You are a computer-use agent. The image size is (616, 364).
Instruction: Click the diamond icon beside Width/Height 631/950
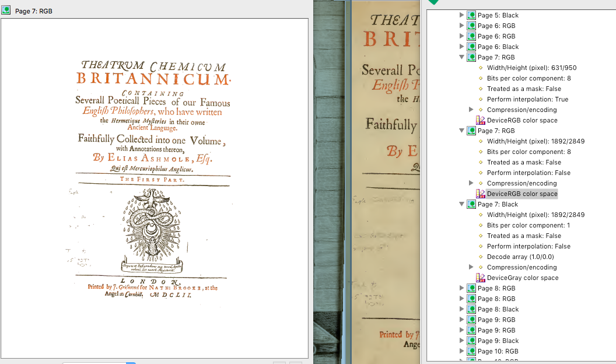(x=481, y=68)
